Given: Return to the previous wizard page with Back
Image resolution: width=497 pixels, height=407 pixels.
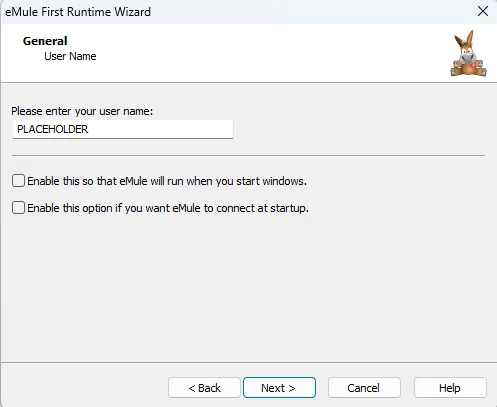Looking at the screenshot, I should coord(204,388).
